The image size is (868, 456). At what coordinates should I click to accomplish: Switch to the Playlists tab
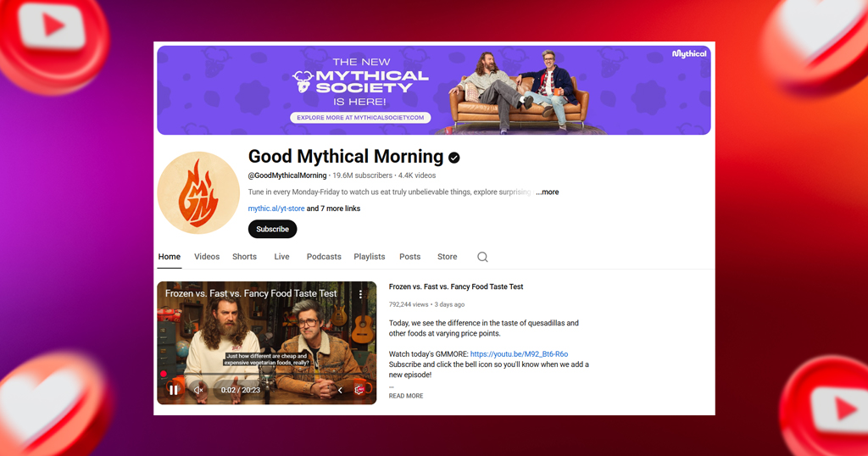(370, 257)
